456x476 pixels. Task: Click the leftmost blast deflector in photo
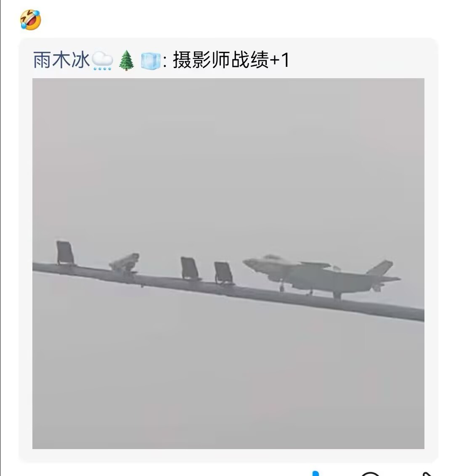pos(65,253)
